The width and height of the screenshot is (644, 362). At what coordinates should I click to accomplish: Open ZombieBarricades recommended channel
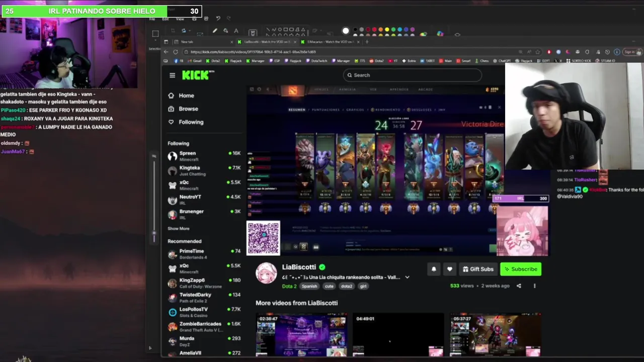click(204, 327)
